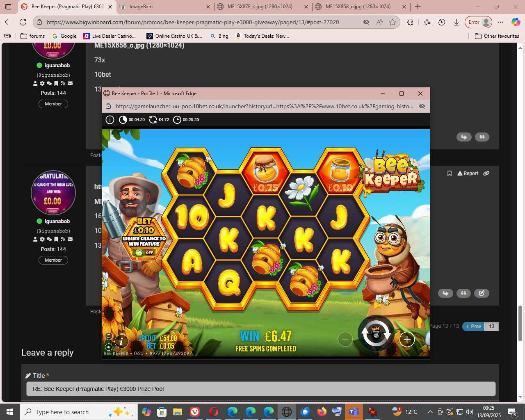525x420 pixels.
Task: Increase the bet with the plus button
Action: click(406, 339)
